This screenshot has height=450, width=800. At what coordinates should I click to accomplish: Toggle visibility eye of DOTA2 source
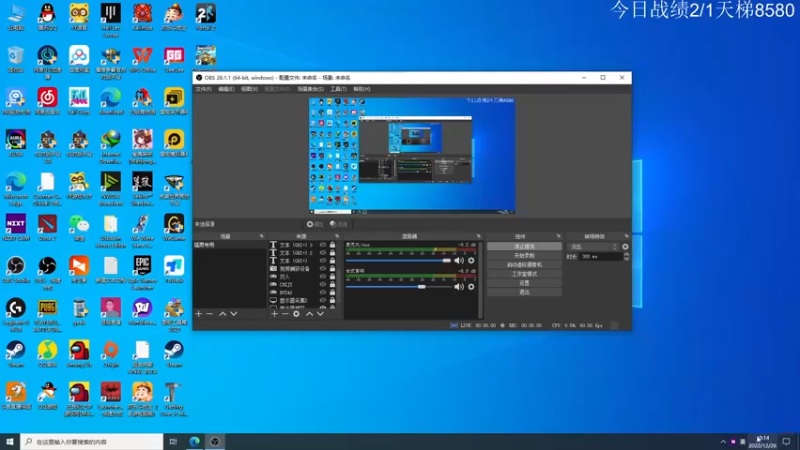tap(322, 292)
